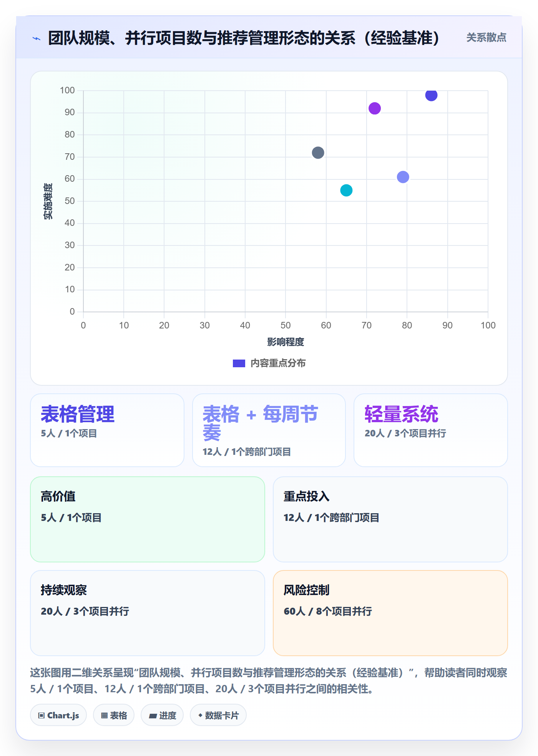
Task: Open the 表格 + 每周节奏 card
Action: click(269, 430)
